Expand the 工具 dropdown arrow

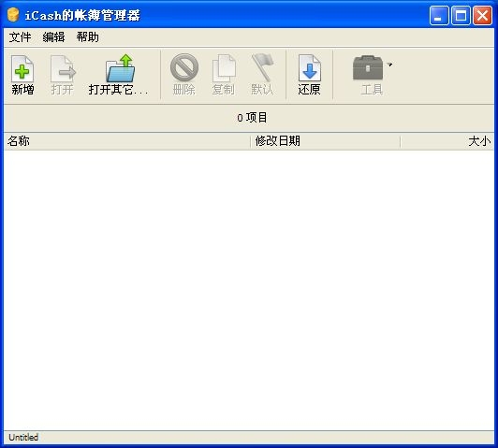pyautogui.click(x=389, y=65)
